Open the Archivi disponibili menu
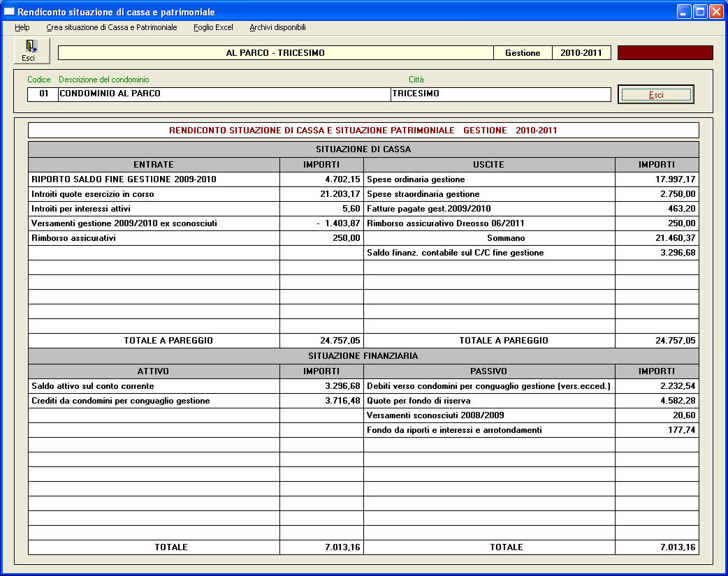 [277, 27]
